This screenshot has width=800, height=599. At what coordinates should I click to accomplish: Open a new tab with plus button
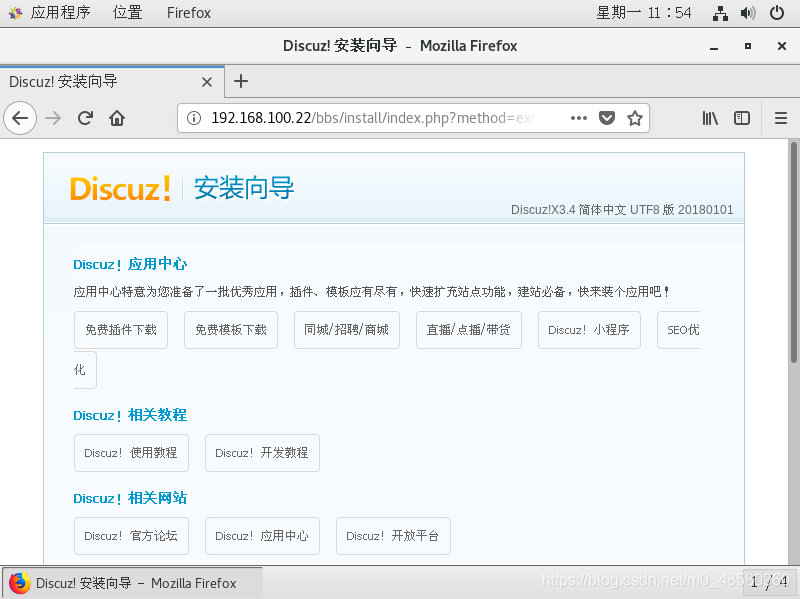tap(241, 81)
